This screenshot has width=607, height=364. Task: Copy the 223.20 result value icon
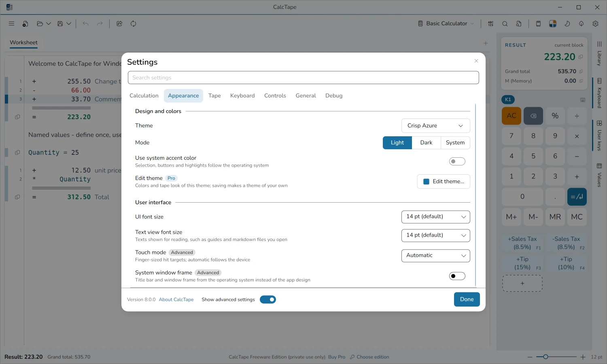[x=581, y=57]
